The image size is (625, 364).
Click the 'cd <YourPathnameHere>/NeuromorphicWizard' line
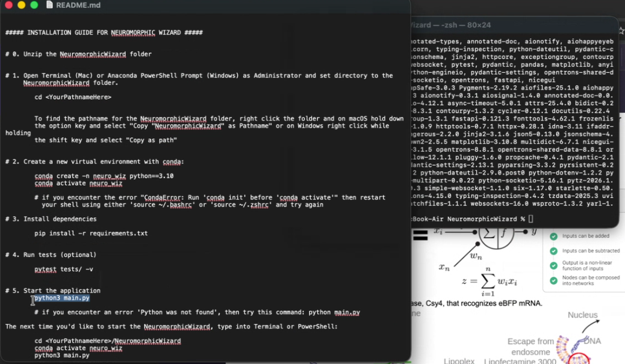[x=108, y=341]
